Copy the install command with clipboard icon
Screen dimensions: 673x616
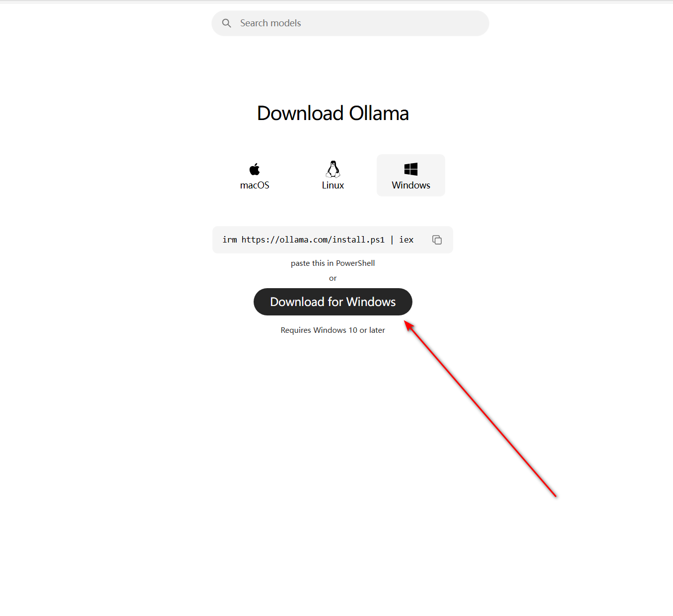(x=437, y=240)
